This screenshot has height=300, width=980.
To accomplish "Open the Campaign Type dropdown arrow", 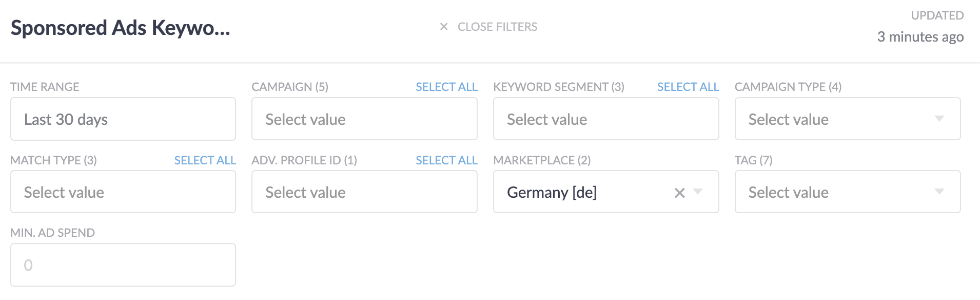I will pyautogui.click(x=939, y=119).
